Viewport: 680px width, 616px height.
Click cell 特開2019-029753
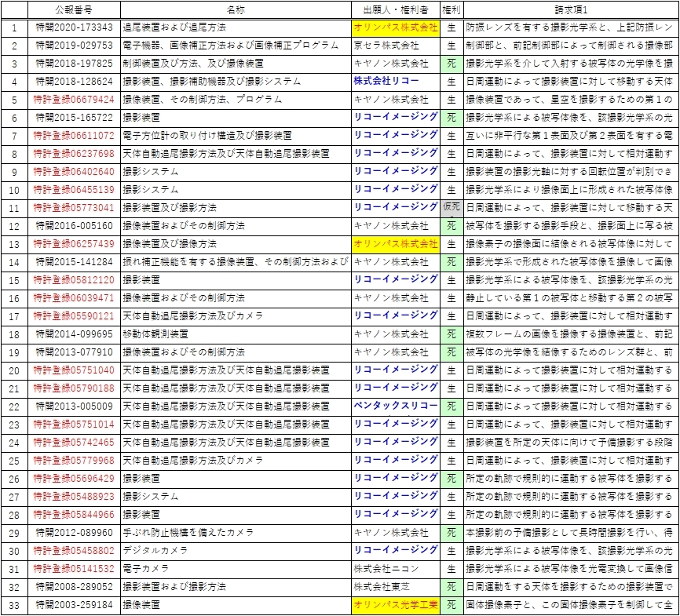tap(74, 46)
